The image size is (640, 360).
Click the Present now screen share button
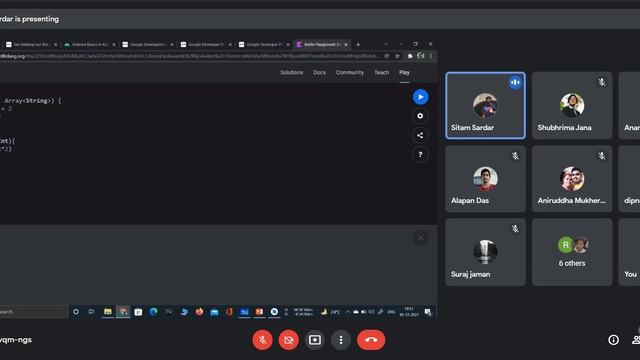coord(315,340)
